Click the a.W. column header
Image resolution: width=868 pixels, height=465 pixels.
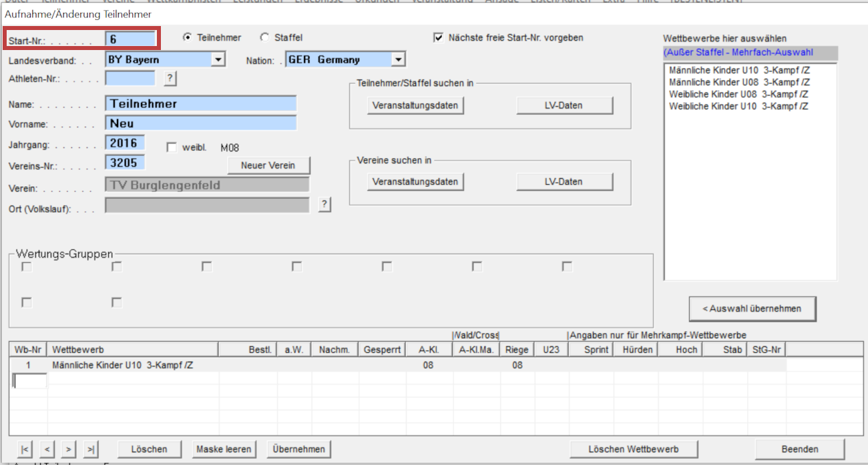pyautogui.click(x=294, y=350)
